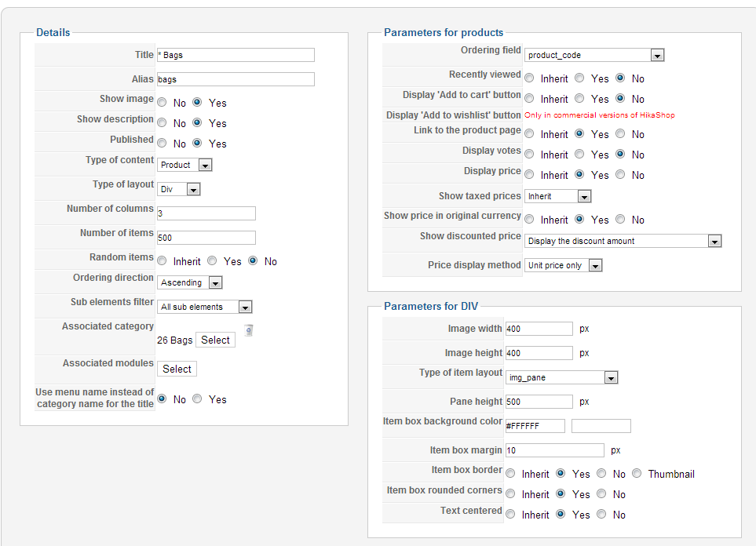Select Thumbnail for Item box border
Screen dimensions: 756x546
[x=637, y=473]
